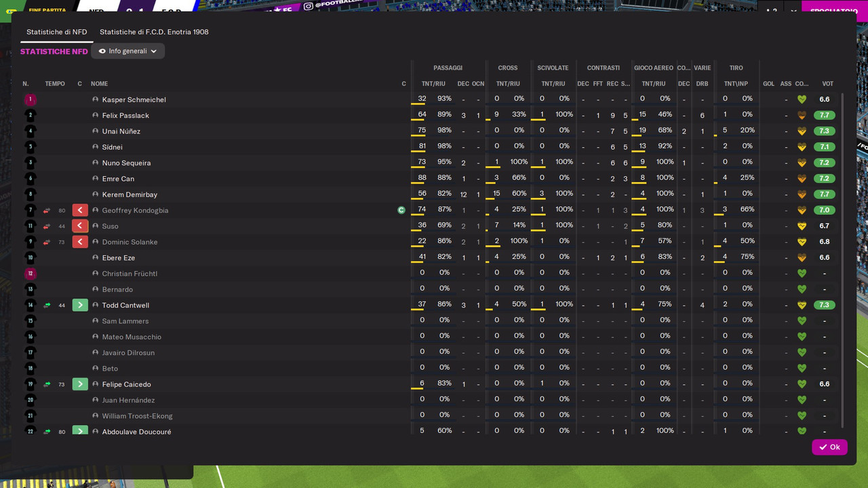Click the GIOCO AEREO column group header
This screenshot has height=488, width=868.
coord(654,68)
